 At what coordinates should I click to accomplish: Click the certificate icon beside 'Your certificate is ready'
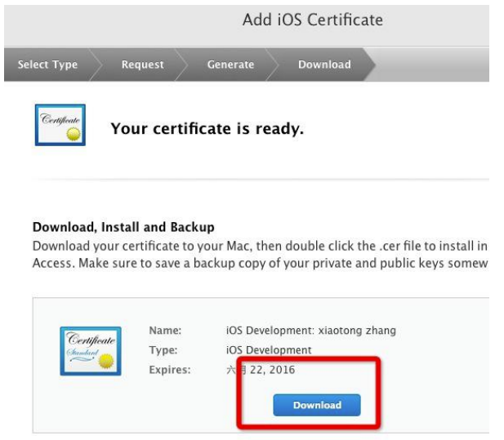pos(60,125)
